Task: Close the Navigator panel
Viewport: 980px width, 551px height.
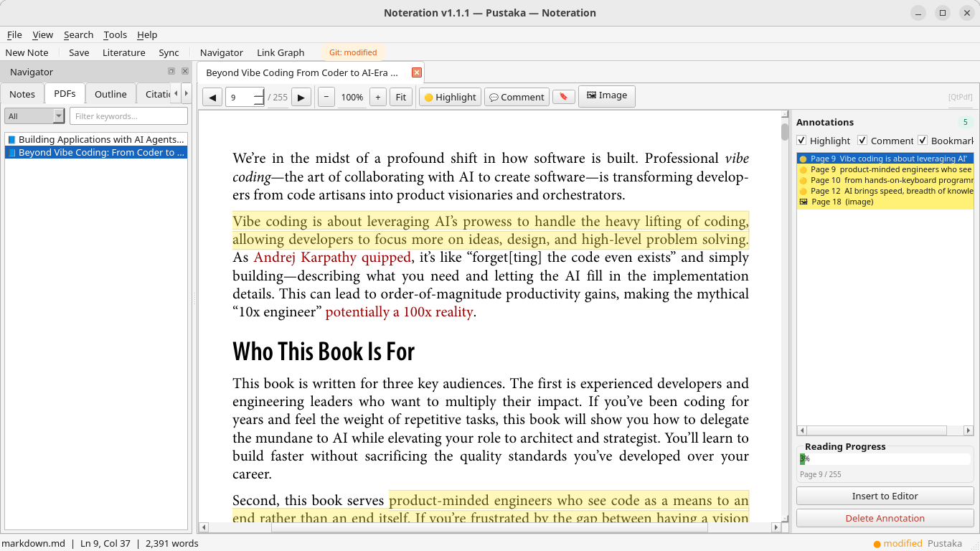Action: click(x=185, y=71)
